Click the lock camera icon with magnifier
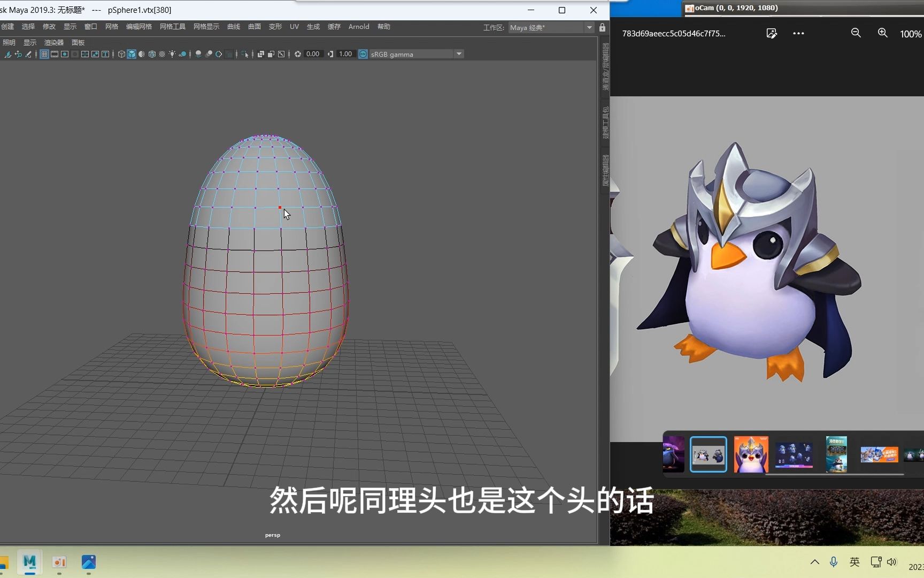This screenshot has height=578, width=924. [18, 54]
